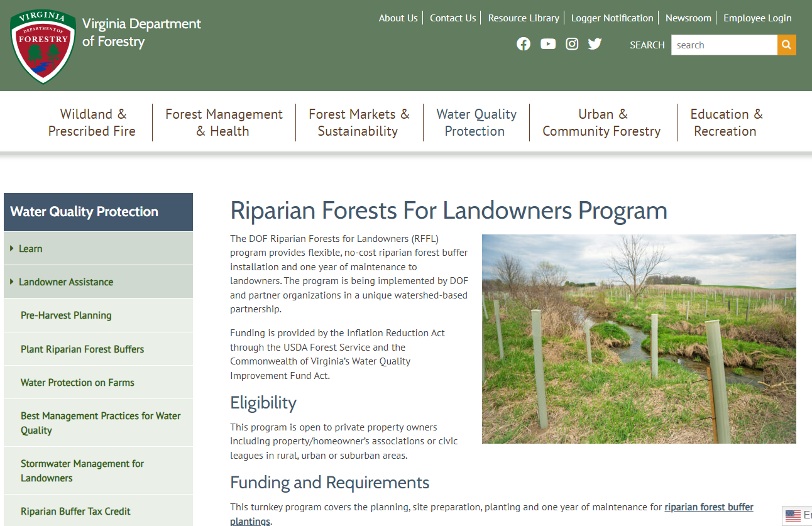The height and width of the screenshot is (526, 812).
Task: Open the Water Quality Protection sidebar header
Action: click(x=70, y=212)
